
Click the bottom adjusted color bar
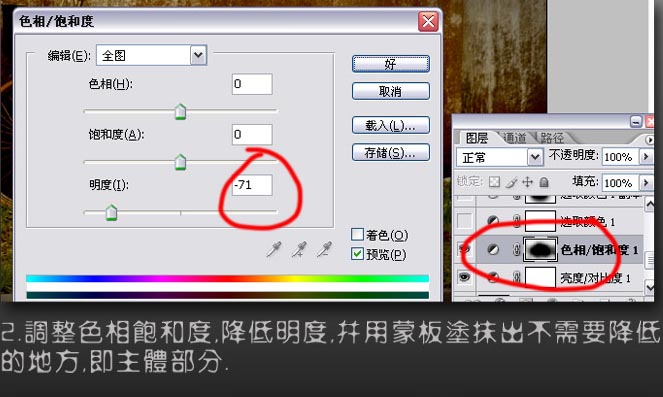tap(227, 295)
